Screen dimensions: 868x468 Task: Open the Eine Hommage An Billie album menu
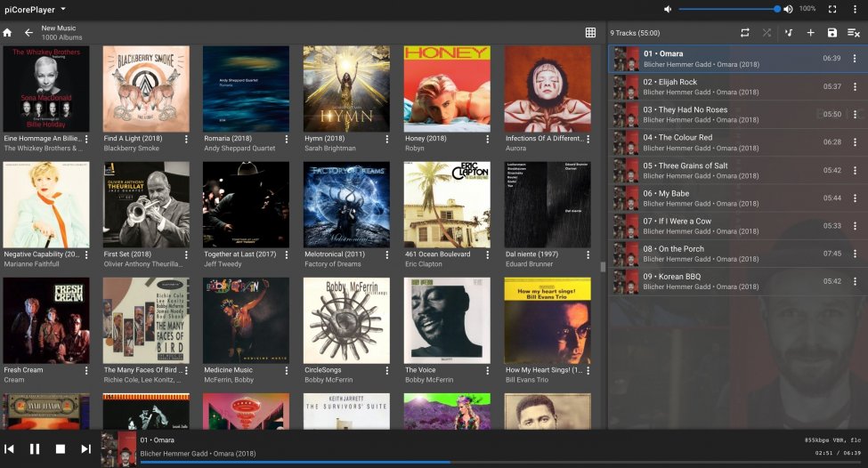(85, 139)
